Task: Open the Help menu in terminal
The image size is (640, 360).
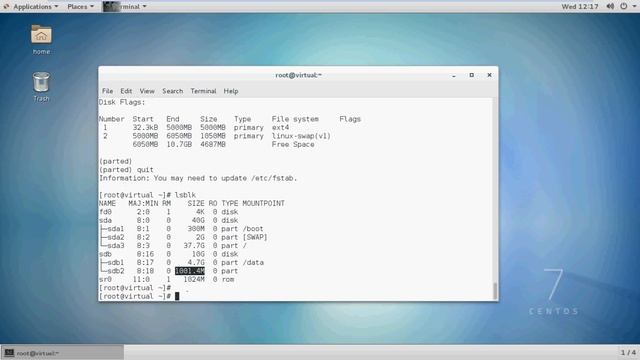Action: pos(231,91)
